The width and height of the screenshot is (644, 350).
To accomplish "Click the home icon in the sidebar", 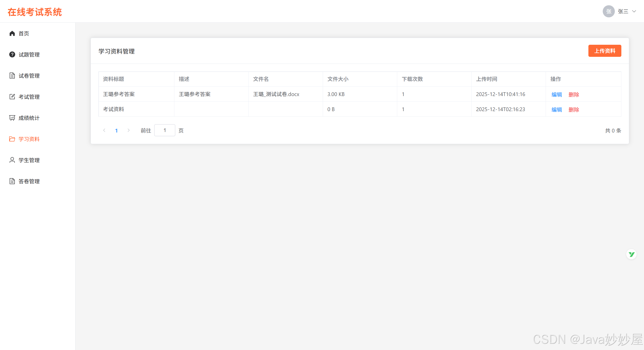I will point(12,33).
